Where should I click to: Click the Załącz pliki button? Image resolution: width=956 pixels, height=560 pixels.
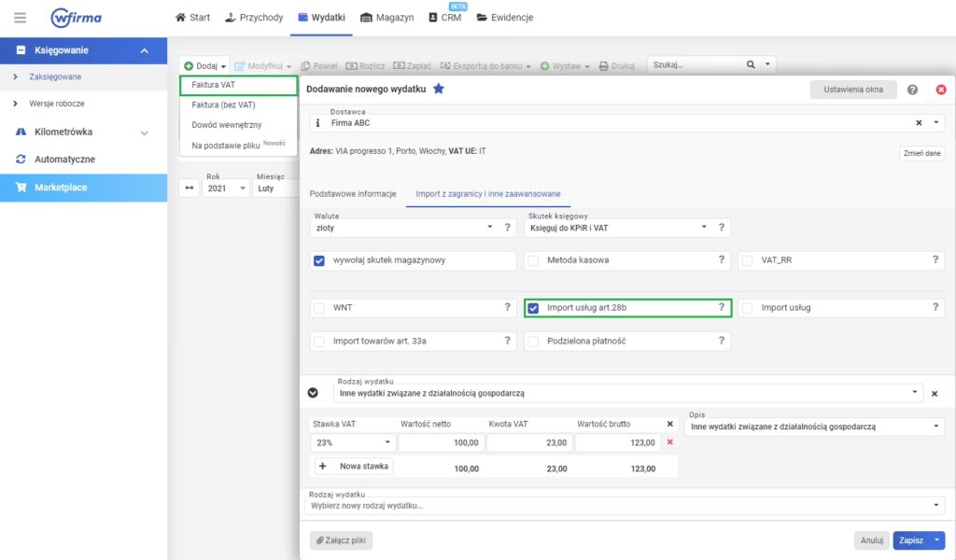[341, 540]
